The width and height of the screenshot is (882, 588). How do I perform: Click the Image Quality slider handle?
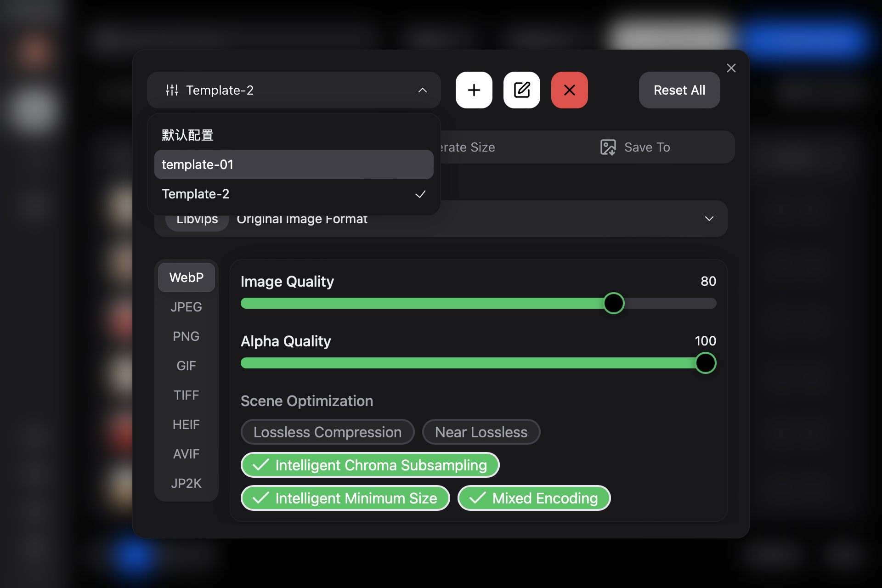[x=613, y=303]
